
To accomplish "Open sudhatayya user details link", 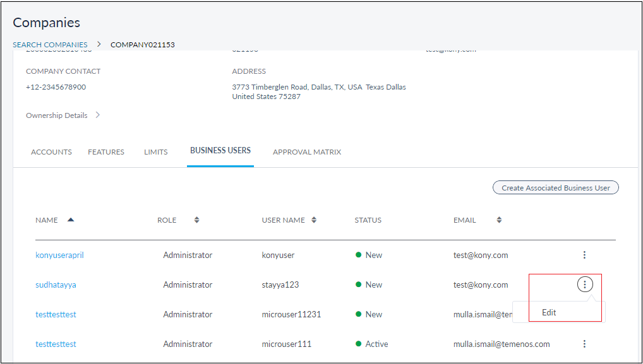I will (x=56, y=285).
